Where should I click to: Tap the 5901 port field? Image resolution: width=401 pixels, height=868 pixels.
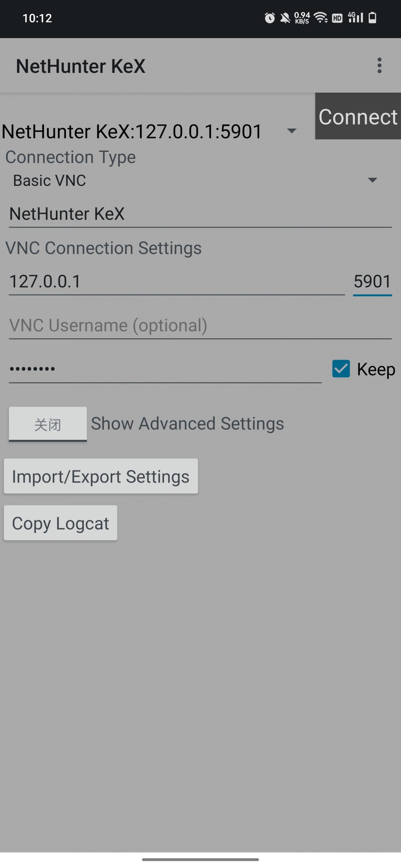pos(372,281)
